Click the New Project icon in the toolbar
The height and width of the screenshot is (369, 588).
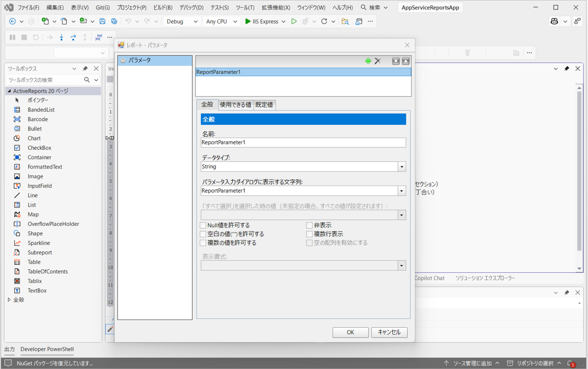45,21
